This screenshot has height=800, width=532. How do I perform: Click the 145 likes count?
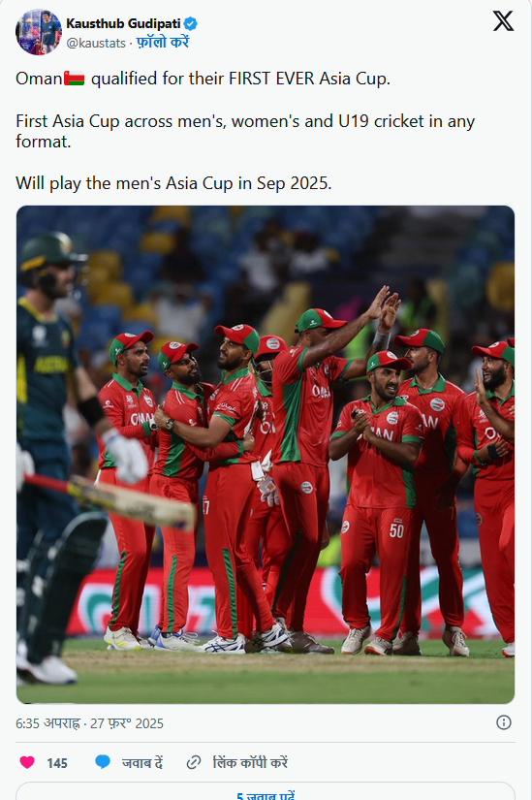coord(57,763)
